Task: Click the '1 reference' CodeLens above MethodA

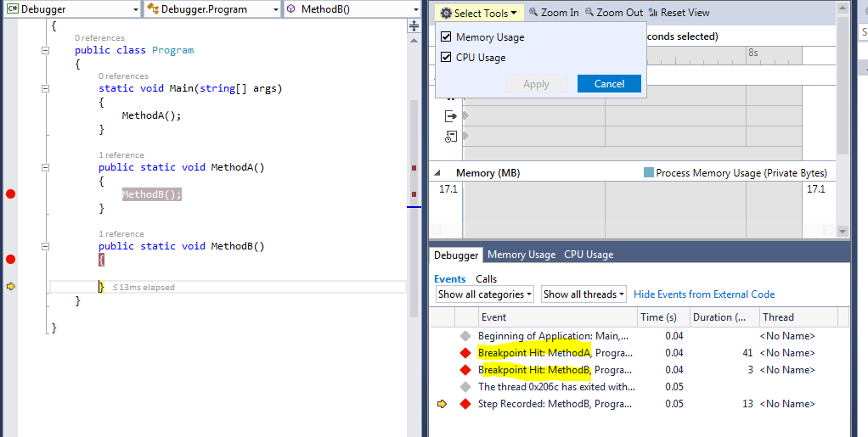Action: point(121,155)
